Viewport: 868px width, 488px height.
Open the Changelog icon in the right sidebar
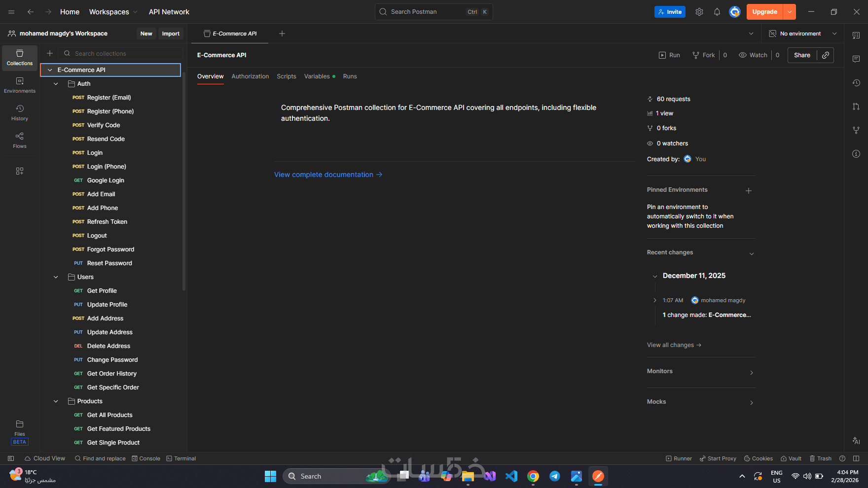pyautogui.click(x=856, y=83)
